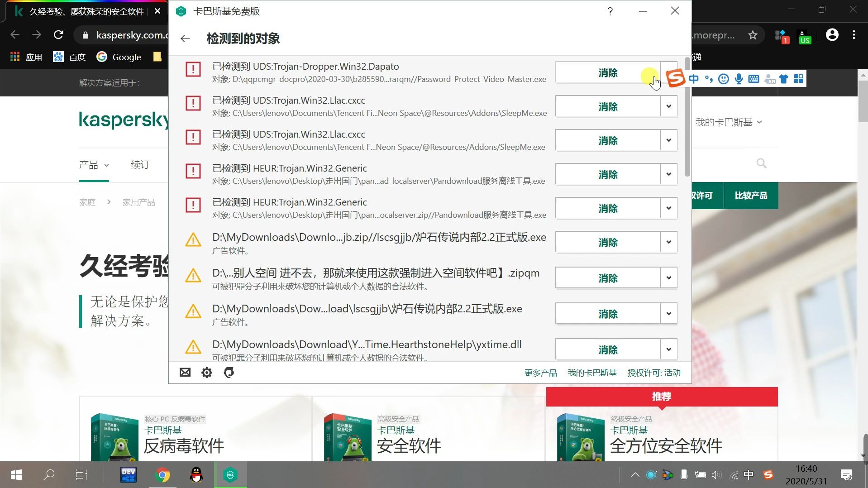Image resolution: width=868 pixels, height=488 pixels.
Task: Open 产品 menu on website
Action: point(94,165)
